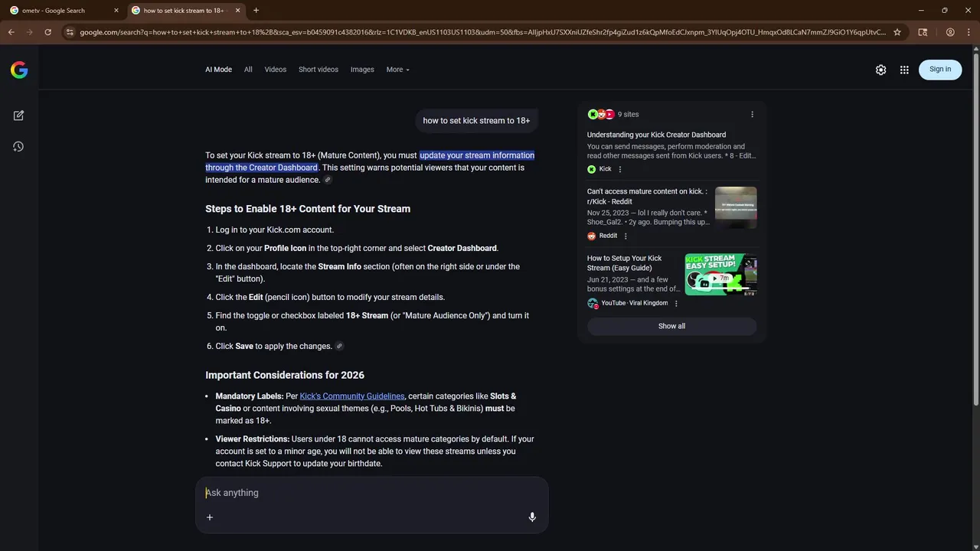This screenshot has height=551, width=980.
Task: Open a new browser tab
Action: tap(256, 11)
